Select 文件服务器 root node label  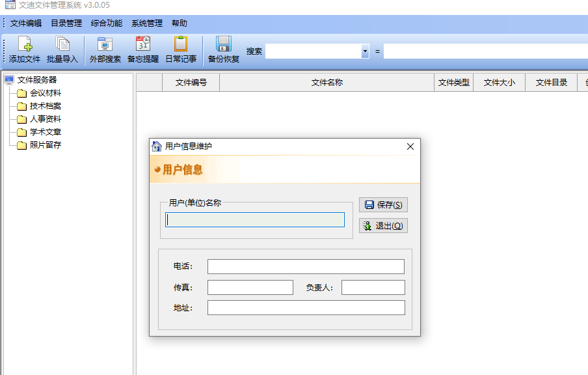coord(36,80)
